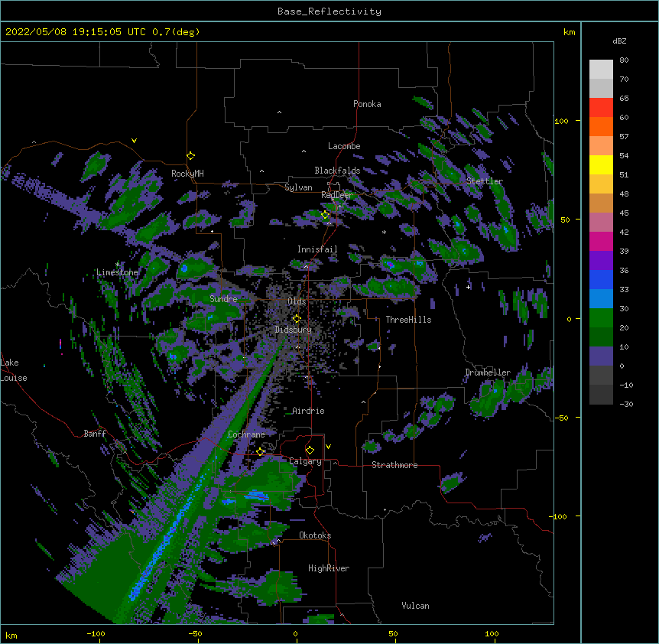Select the Olds label
Image resolution: width=659 pixels, height=644 pixels.
click(x=297, y=301)
